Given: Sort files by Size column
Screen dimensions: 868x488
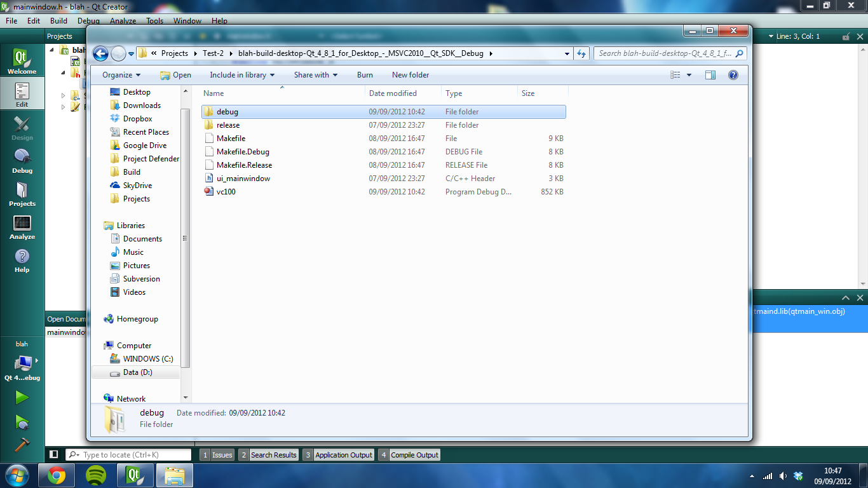Looking at the screenshot, I should [x=543, y=93].
